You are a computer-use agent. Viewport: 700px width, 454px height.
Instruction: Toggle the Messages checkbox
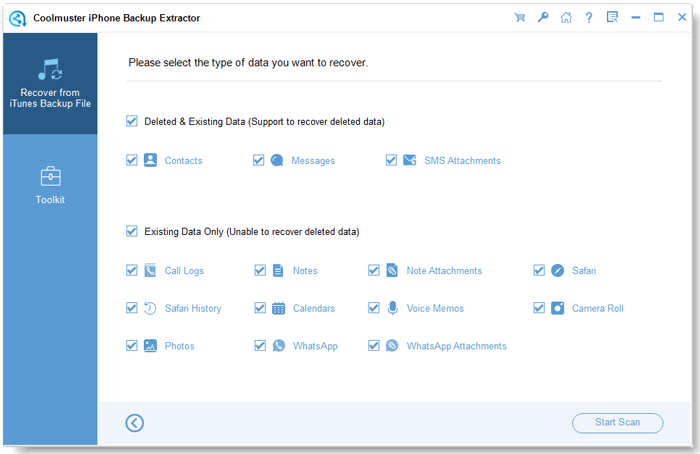(x=258, y=160)
